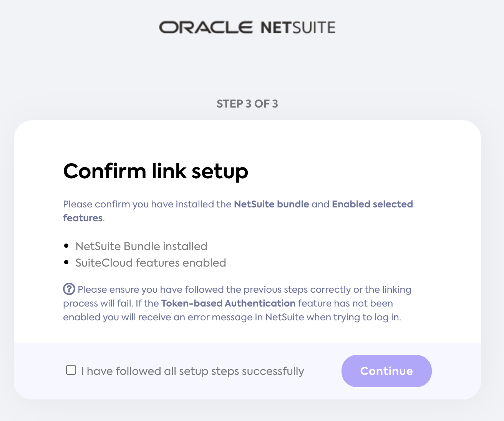504x421 pixels.
Task: Click the 'Confirm link setup' heading
Action: coord(156,172)
